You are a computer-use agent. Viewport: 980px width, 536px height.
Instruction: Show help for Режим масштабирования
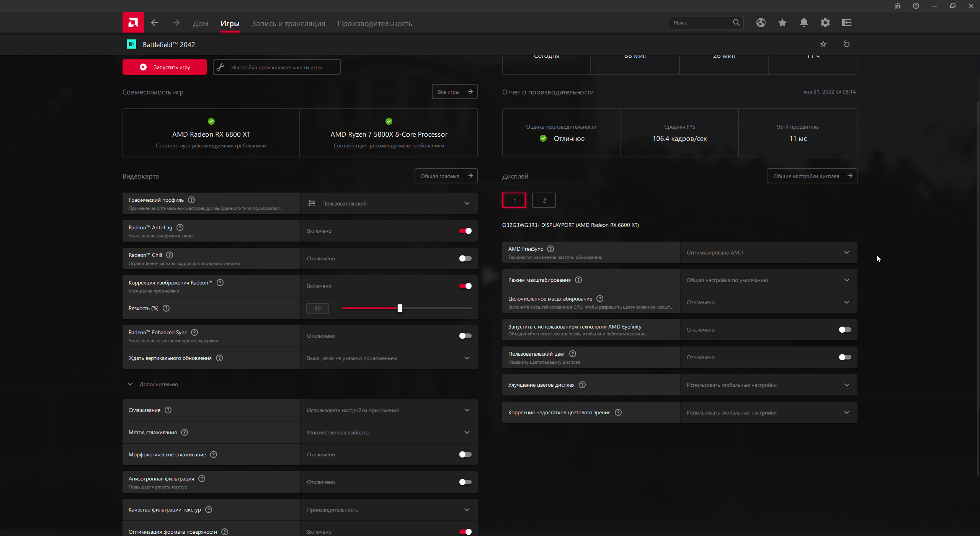pyautogui.click(x=578, y=280)
